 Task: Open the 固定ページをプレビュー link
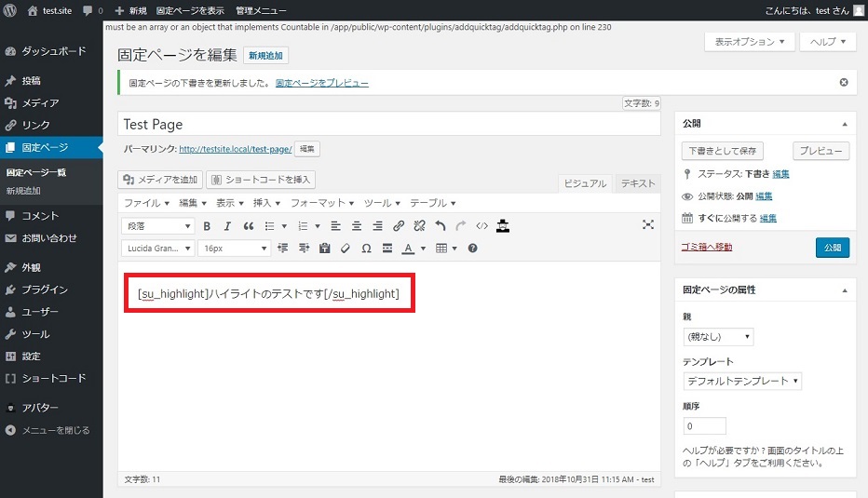tap(322, 83)
